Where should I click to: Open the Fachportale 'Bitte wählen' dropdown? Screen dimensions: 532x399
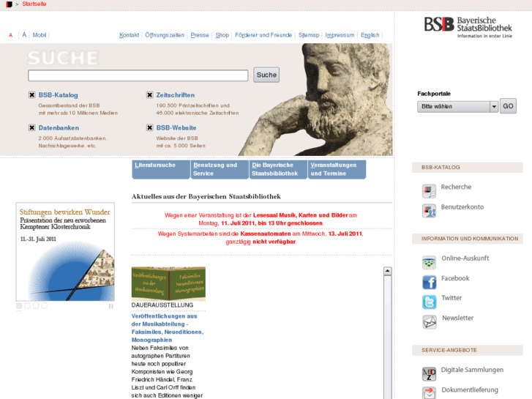click(457, 106)
